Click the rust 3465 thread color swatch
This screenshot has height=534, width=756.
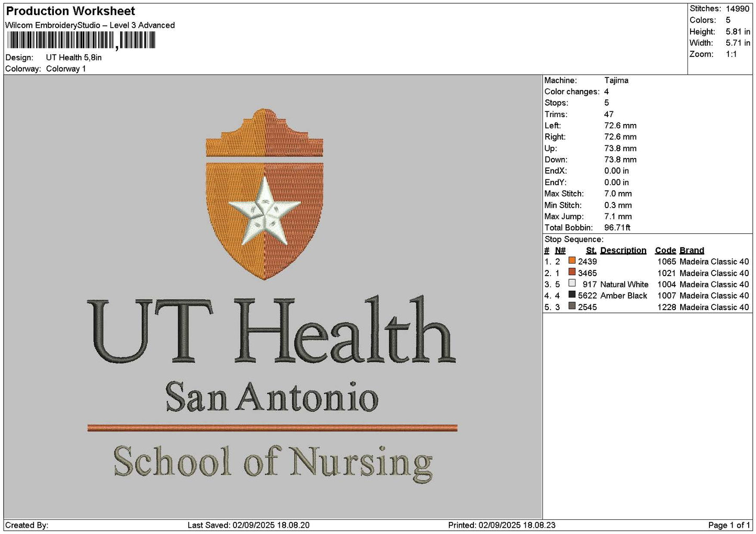[572, 272]
